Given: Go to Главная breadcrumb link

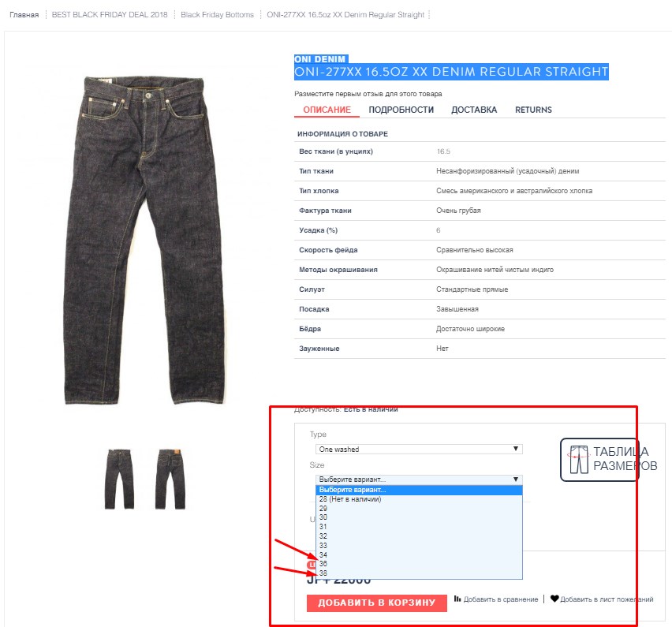Looking at the screenshot, I should pyautogui.click(x=24, y=14).
